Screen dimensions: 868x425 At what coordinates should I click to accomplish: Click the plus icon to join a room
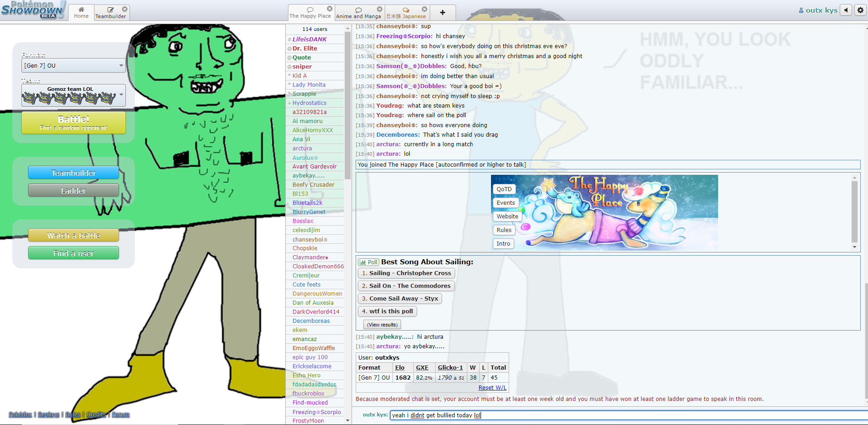442,13
